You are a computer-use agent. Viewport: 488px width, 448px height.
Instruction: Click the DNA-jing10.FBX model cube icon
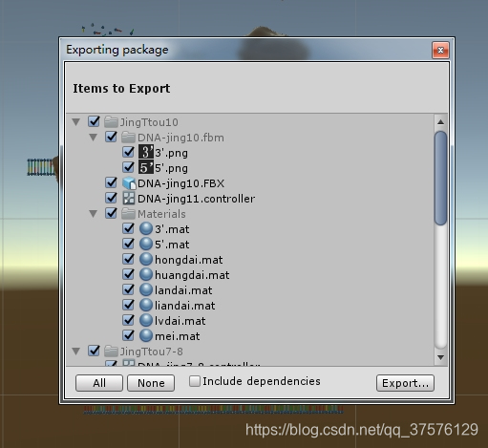coord(129,183)
